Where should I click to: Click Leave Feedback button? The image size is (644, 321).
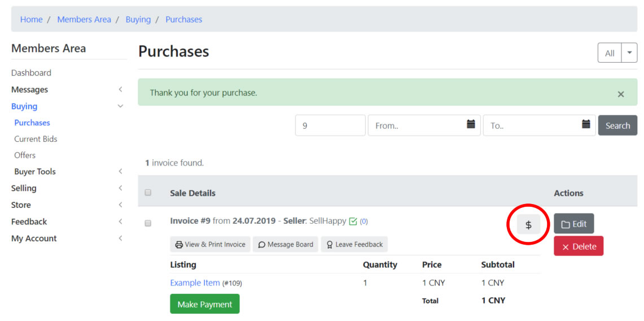[x=354, y=244]
